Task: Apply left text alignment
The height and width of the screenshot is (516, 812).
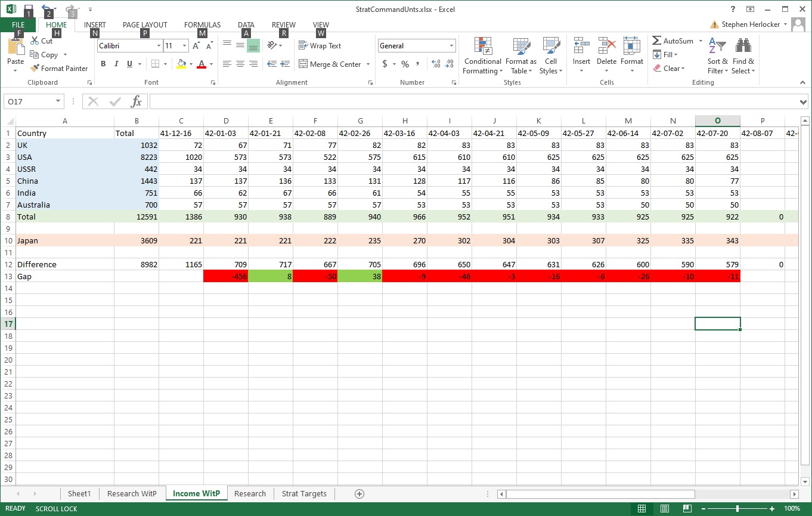Action: coord(227,64)
